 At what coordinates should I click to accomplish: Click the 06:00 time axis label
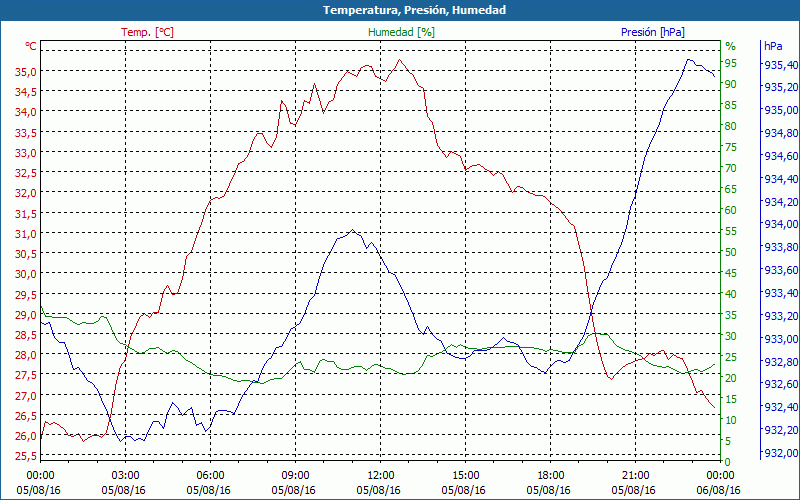[x=211, y=476]
